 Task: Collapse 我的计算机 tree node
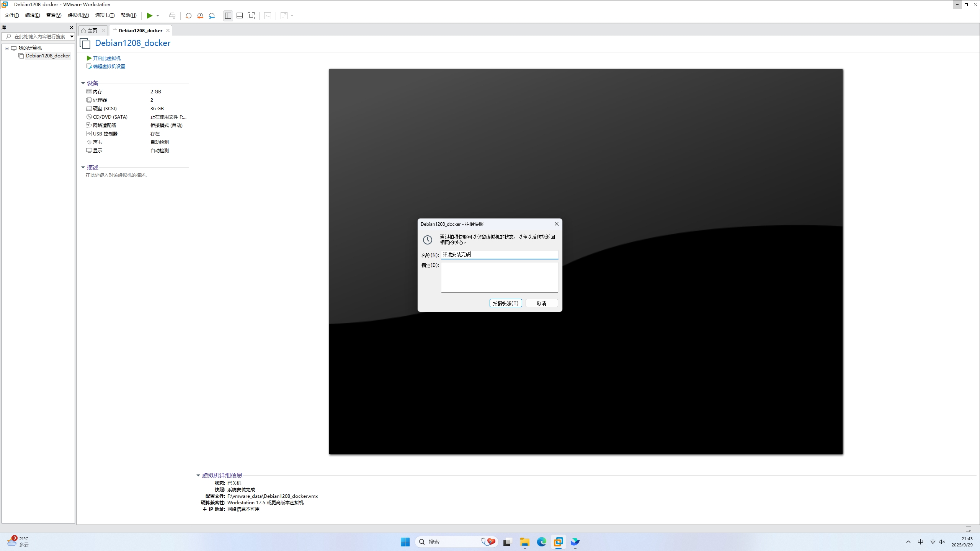click(x=7, y=48)
